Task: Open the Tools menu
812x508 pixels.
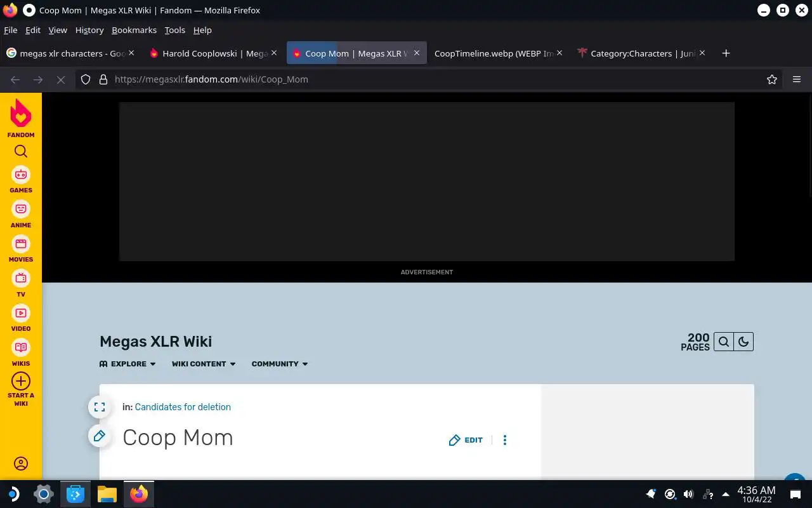Action: click(x=174, y=30)
